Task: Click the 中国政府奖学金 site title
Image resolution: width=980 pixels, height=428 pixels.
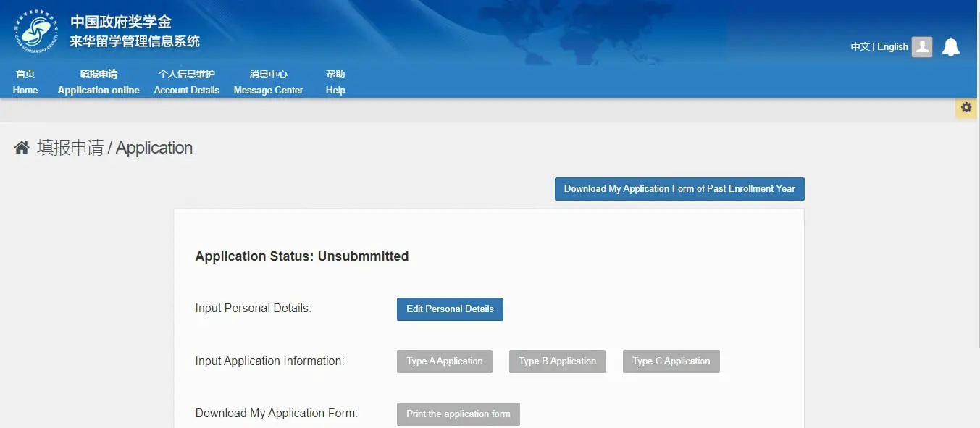Action: [x=121, y=22]
